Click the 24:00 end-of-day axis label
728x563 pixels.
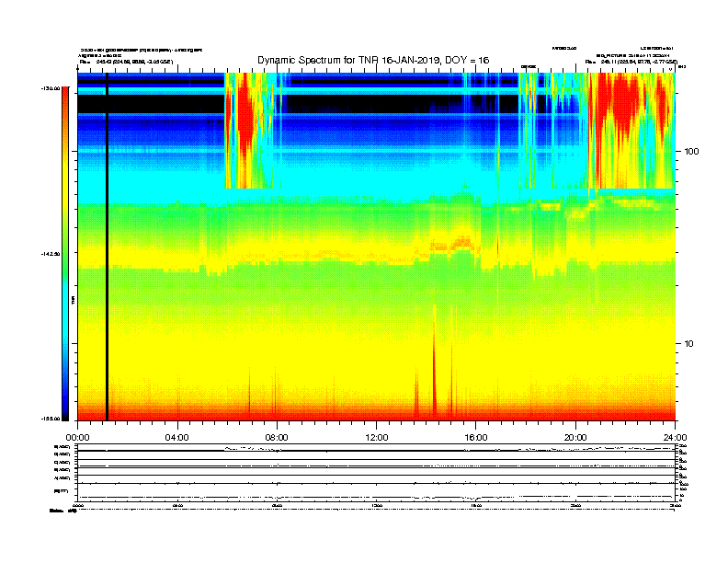pyautogui.click(x=675, y=438)
